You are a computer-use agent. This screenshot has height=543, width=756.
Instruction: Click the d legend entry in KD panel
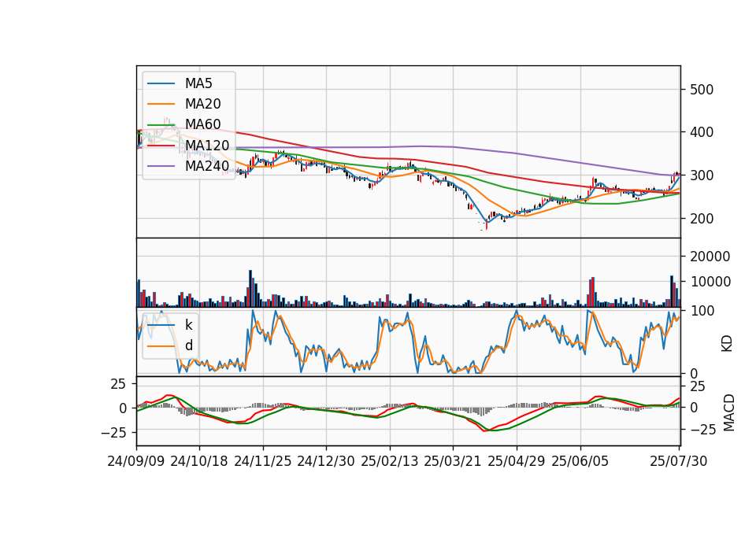pyautogui.click(x=189, y=345)
